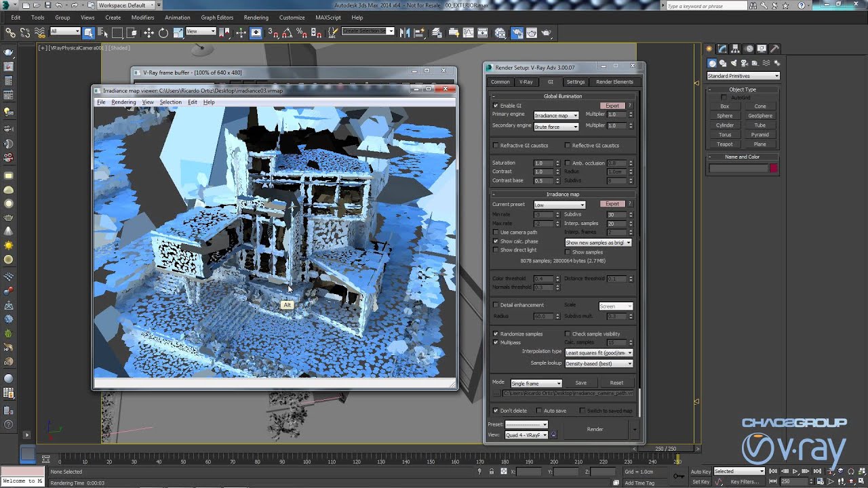Open the MAXScript menu

click(328, 18)
